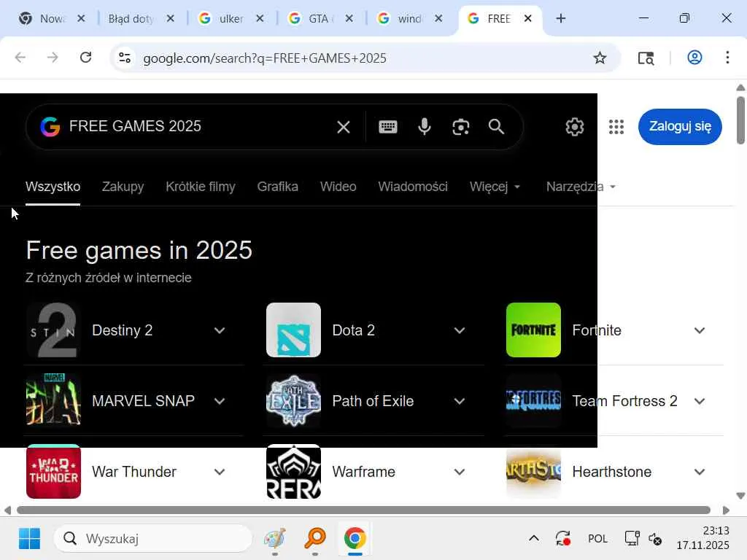Bookmark this page with the star icon
The image size is (747, 560).
point(600,58)
